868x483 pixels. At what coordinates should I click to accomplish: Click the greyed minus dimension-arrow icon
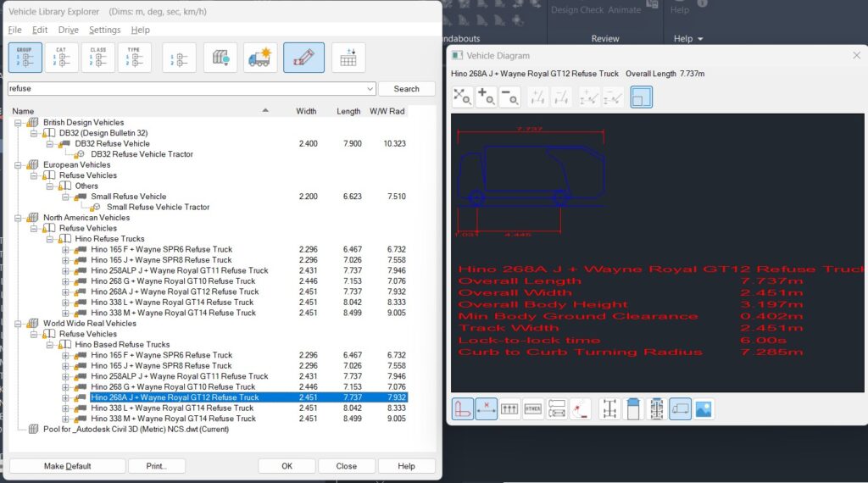pos(613,97)
